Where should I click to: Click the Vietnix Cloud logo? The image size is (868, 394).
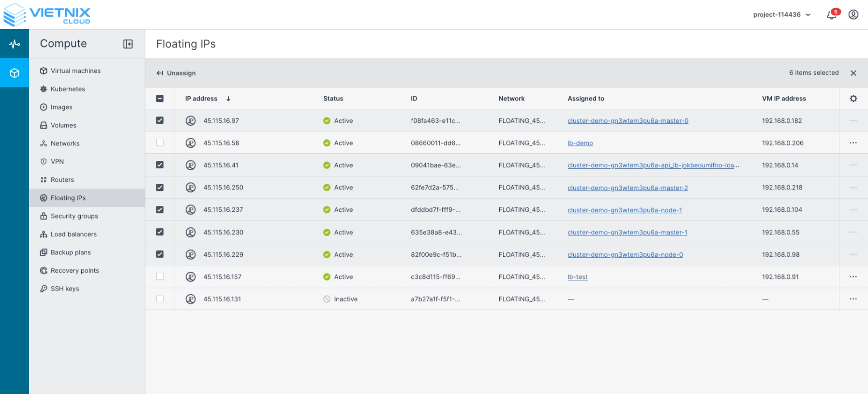pyautogui.click(x=47, y=15)
